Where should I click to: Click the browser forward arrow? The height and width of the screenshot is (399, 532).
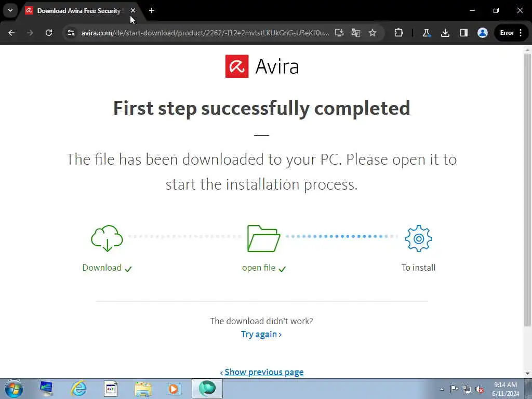tap(30, 33)
